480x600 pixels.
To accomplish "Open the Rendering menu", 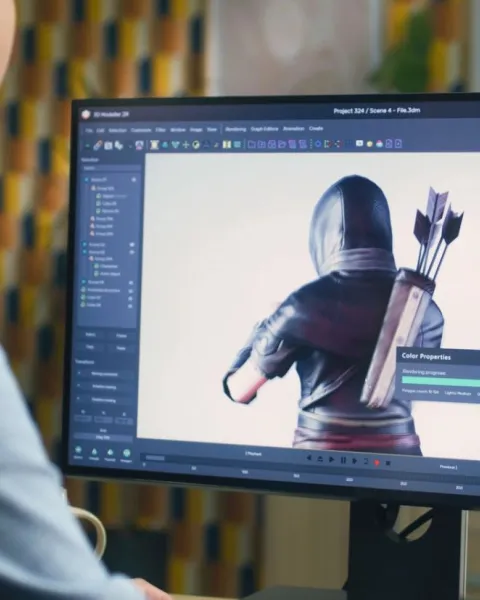I will click(235, 129).
